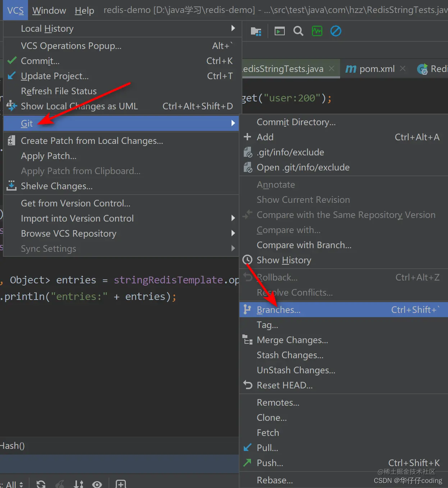Image resolution: width=448 pixels, height=488 pixels.
Task: Click the .git/info/exclude entry
Action: (344, 152)
